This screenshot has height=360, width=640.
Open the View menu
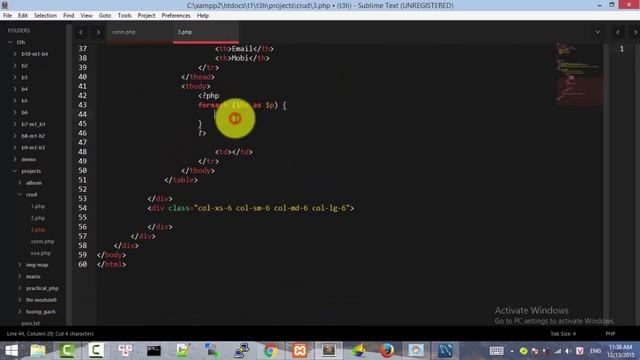click(x=87, y=16)
